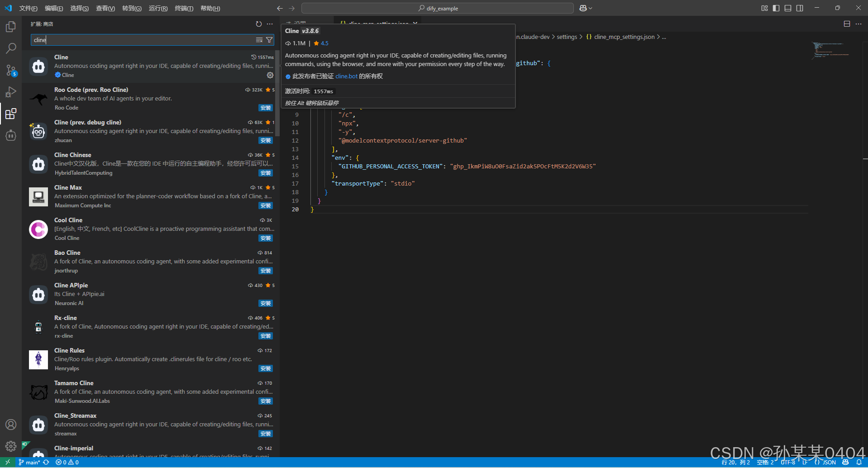Screen dimensions: 868x468
Task: Go forward with the navigation arrow
Action: (x=291, y=8)
